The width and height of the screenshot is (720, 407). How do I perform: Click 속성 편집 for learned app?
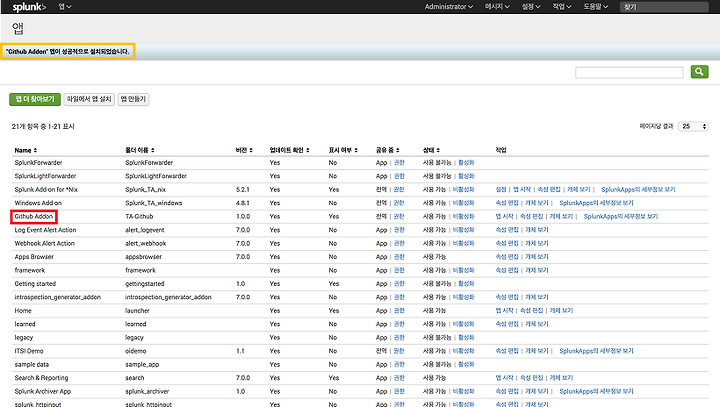[x=507, y=324]
